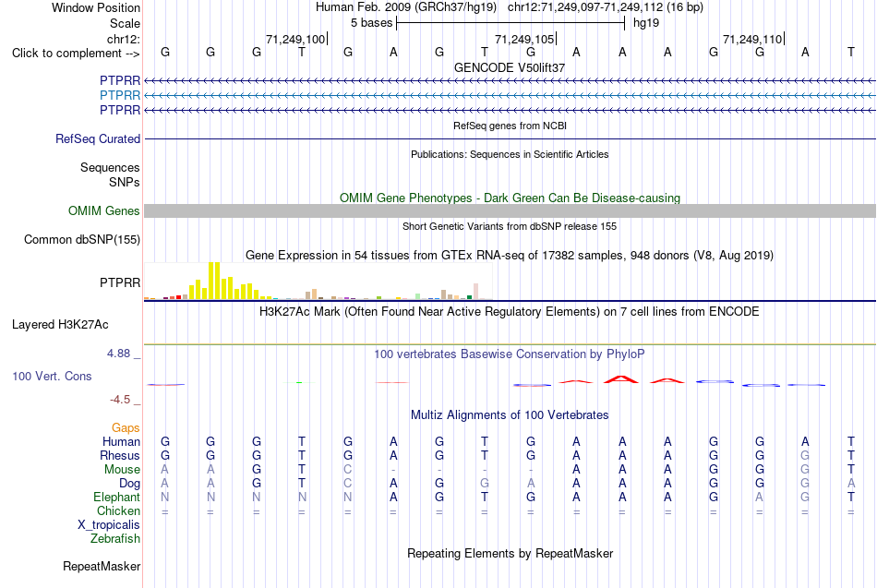Click the 71,249,100 position marker
The height and width of the screenshot is (588, 877).
[295, 39]
